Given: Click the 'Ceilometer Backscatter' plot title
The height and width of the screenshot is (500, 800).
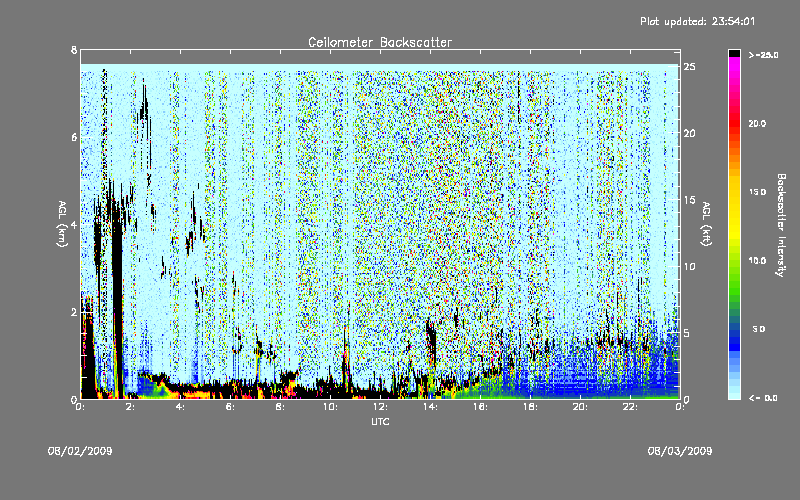Looking at the screenshot, I should click(380, 42).
